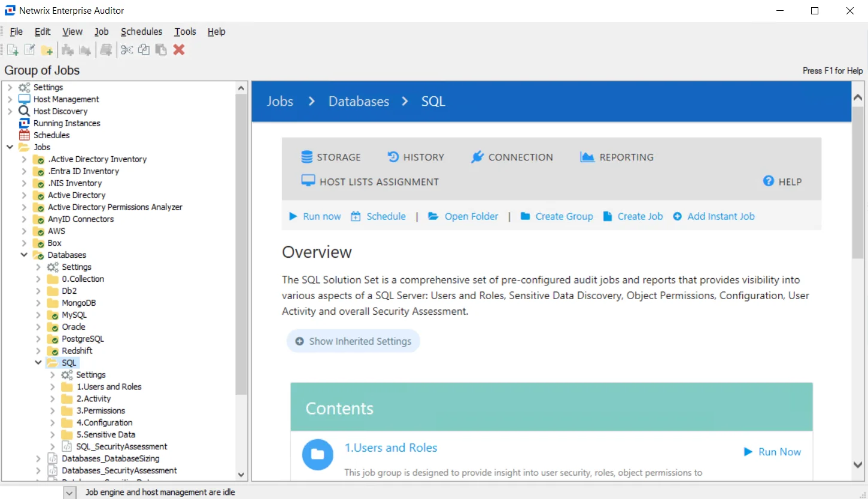Screen dimensions: 868x499
Task: Click the new job toolbar icon
Action: (13, 50)
